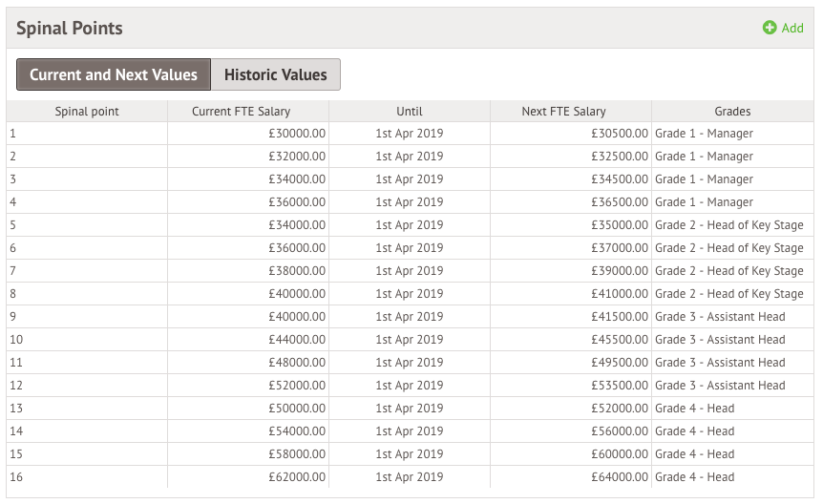Viewport: 823px width, 504px height.
Task: Click next salary £36500.00
Action: pyautogui.click(x=620, y=202)
